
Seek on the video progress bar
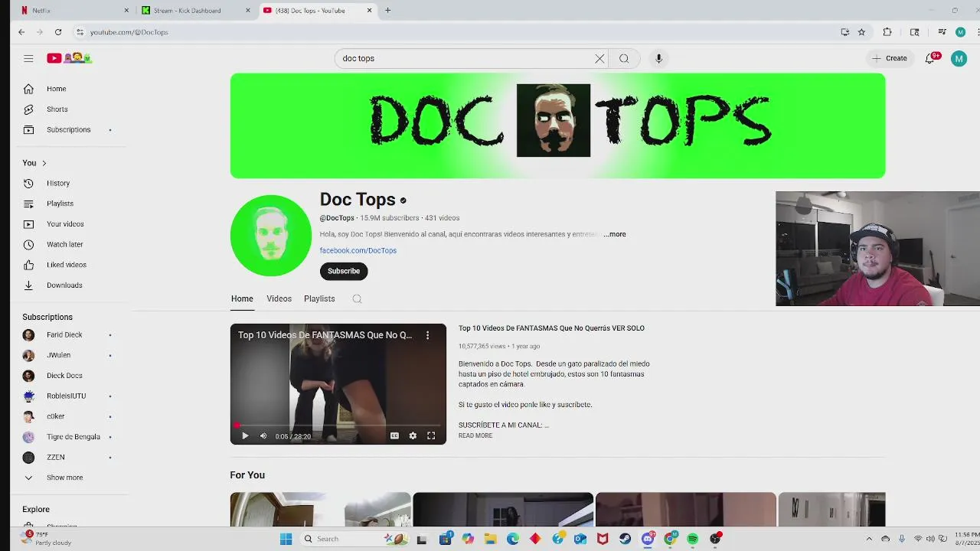[x=338, y=425]
